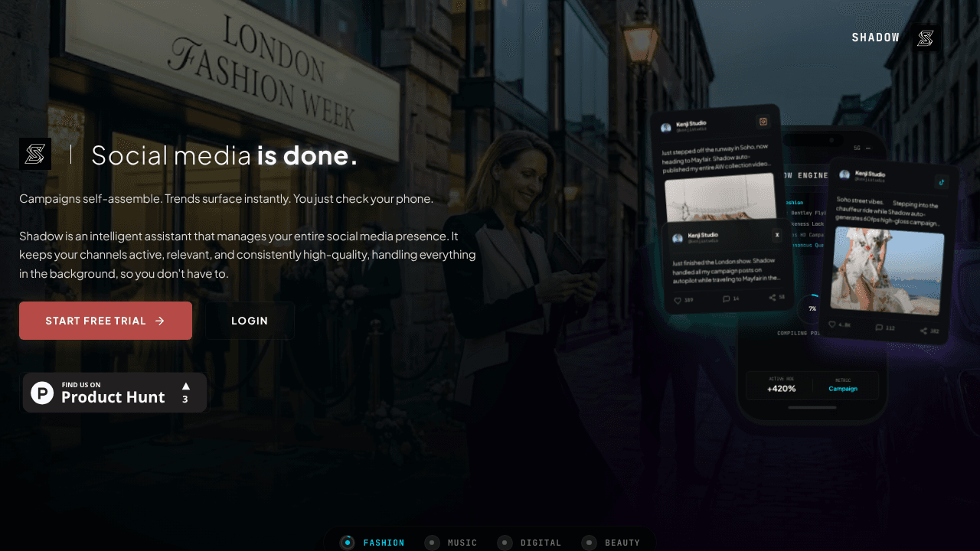This screenshot has width=980, height=551.
Task: Click the X platform icon on the London show card
Action: 776,235
